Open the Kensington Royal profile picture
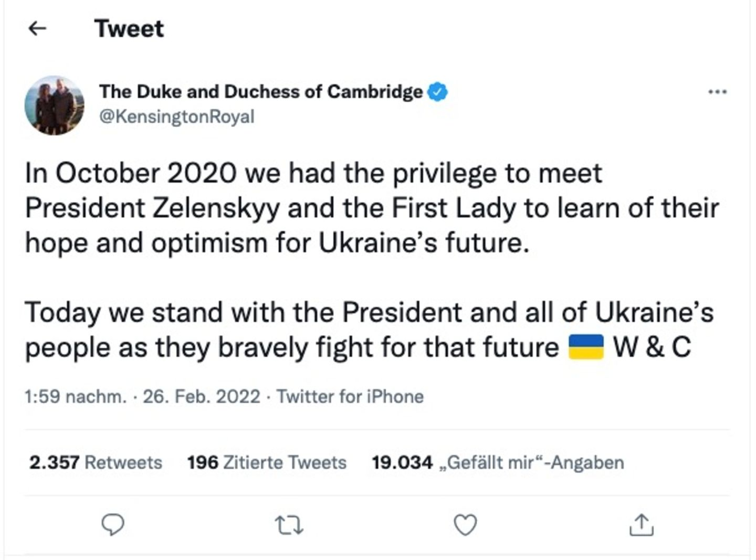The width and height of the screenshot is (756, 560). pos(55,105)
